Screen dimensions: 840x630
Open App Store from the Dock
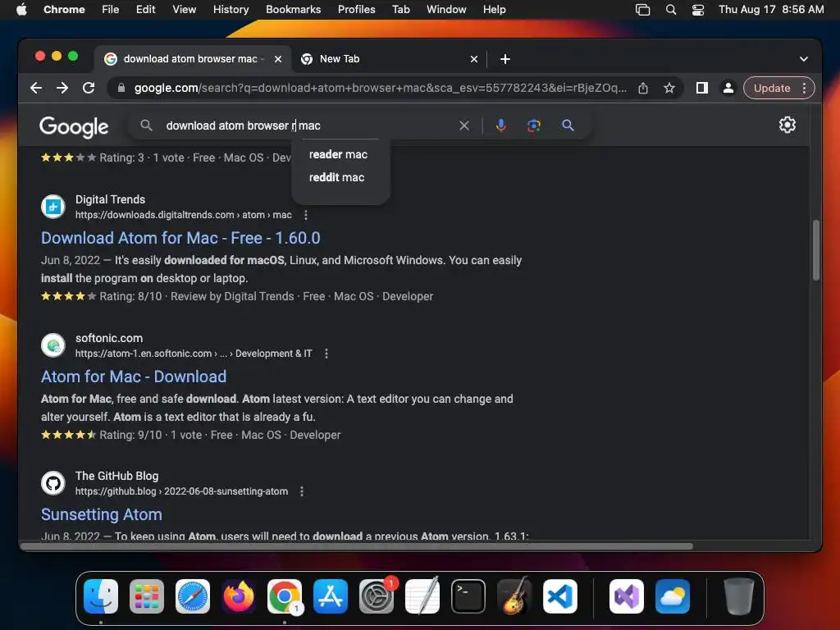tap(330, 596)
